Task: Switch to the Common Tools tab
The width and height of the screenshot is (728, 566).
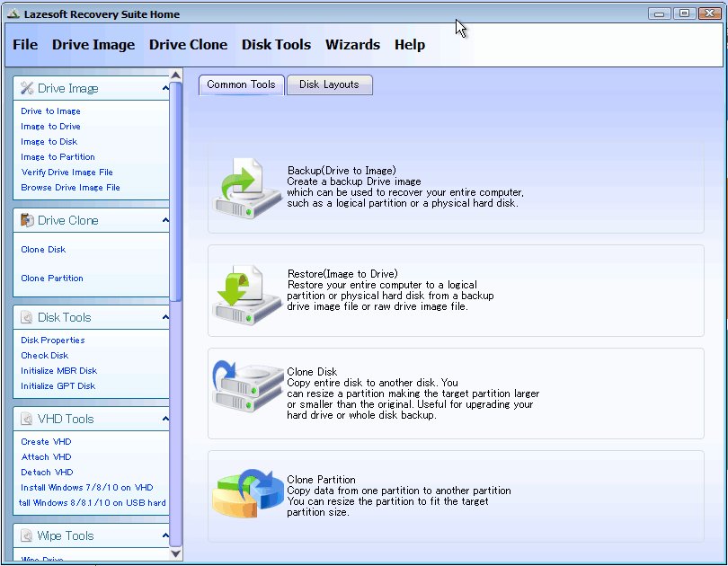Action: [x=242, y=84]
